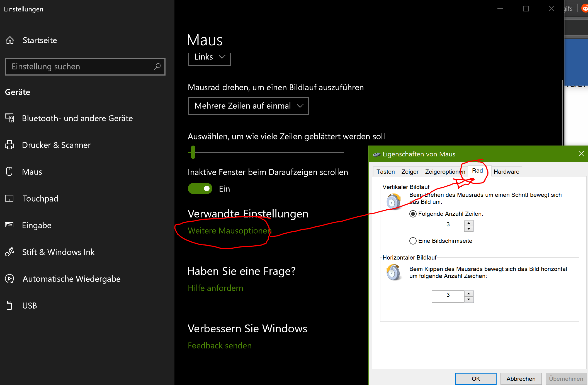The image size is (588, 385).
Task: Select Folgende Anzahl Zeilen radio button
Action: [x=413, y=214]
